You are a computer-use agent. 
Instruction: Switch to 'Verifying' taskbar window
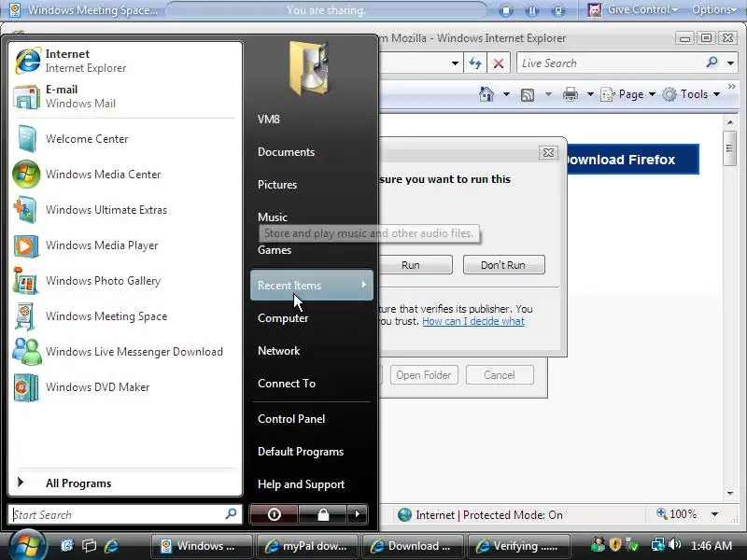(519, 546)
